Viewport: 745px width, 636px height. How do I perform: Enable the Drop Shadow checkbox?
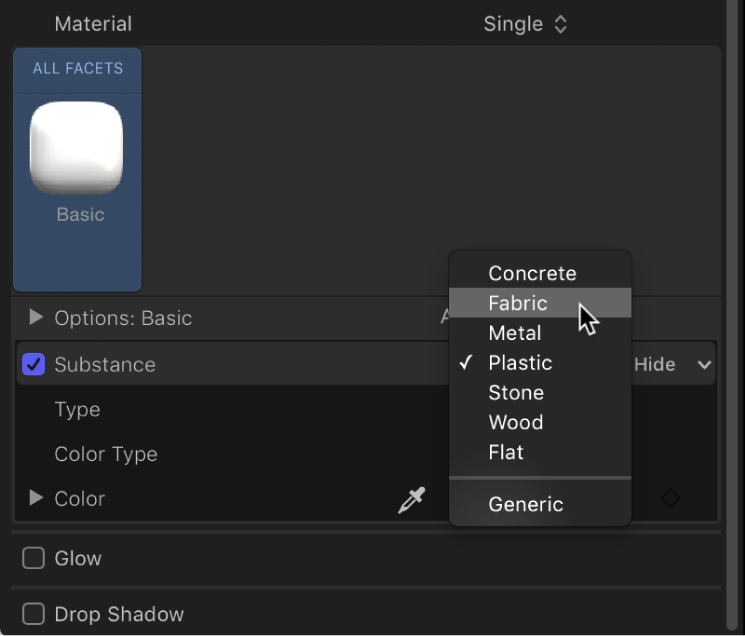pyautogui.click(x=34, y=614)
